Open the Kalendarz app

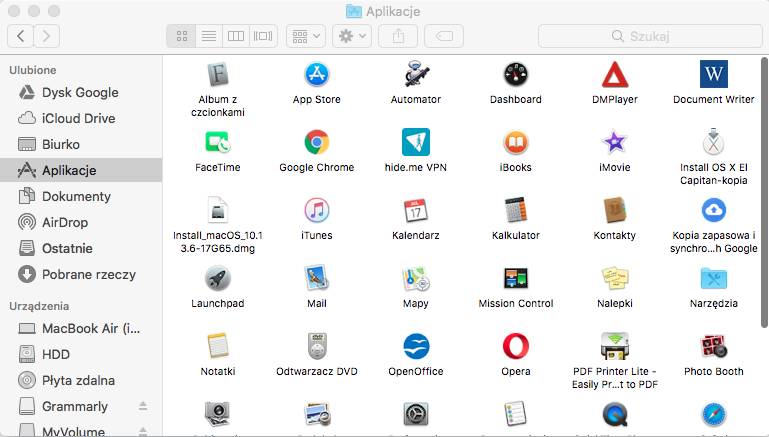coord(416,210)
